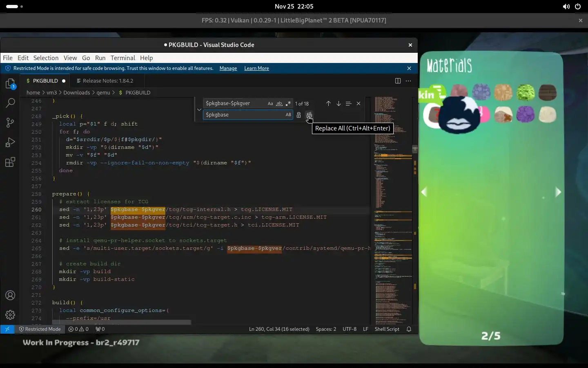Image resolution: width=588 pixels, height=368 pixels.
Task: Open the Go menu
Action: (x=86, y=58)
